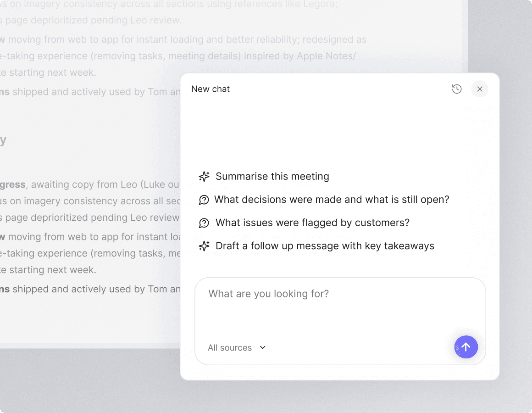Focus the What are you looking for field
The width and height of the screenshot is (532, 413).
coord(339,303)
